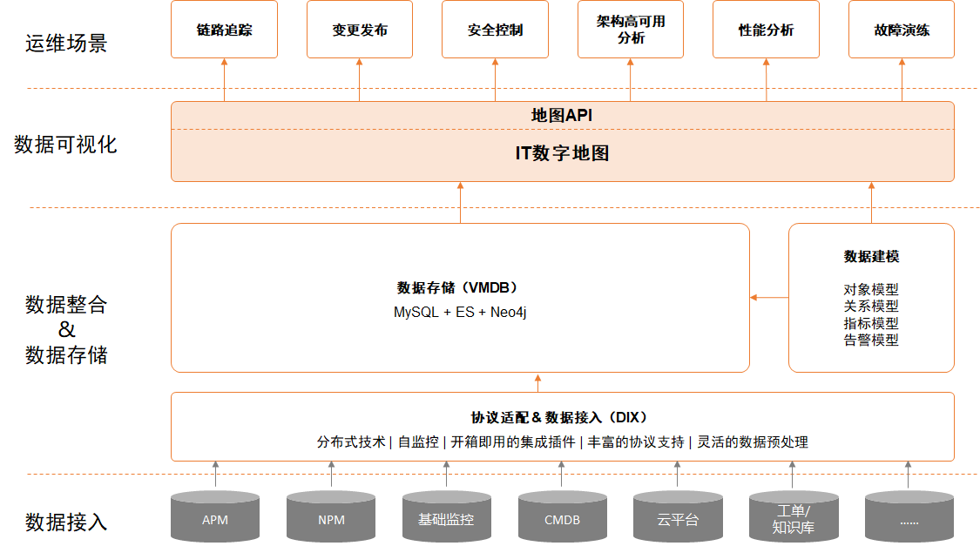Toggle the 链路追踪 scenario box
980x546 pixels.
point(224,29)
